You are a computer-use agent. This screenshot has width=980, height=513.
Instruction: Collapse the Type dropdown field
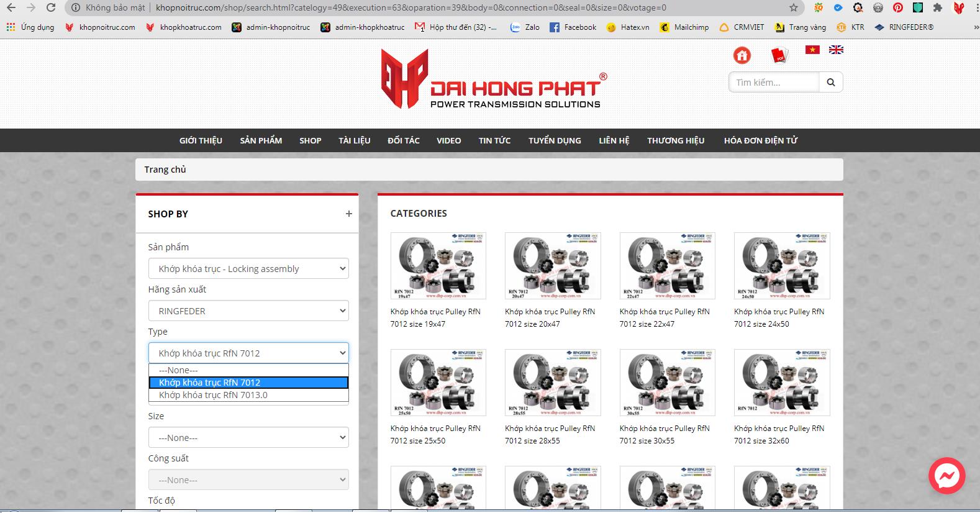pyautogui.click(x=248, y=353)
